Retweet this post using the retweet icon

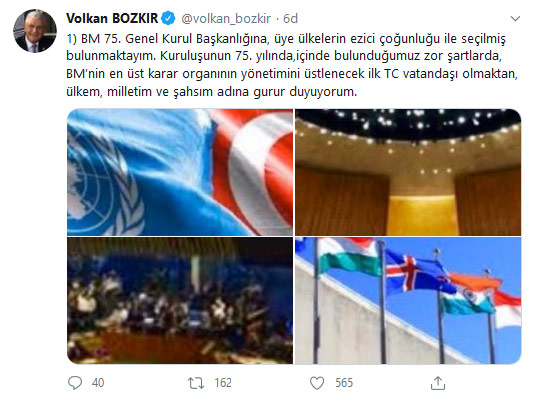[196, 383]
